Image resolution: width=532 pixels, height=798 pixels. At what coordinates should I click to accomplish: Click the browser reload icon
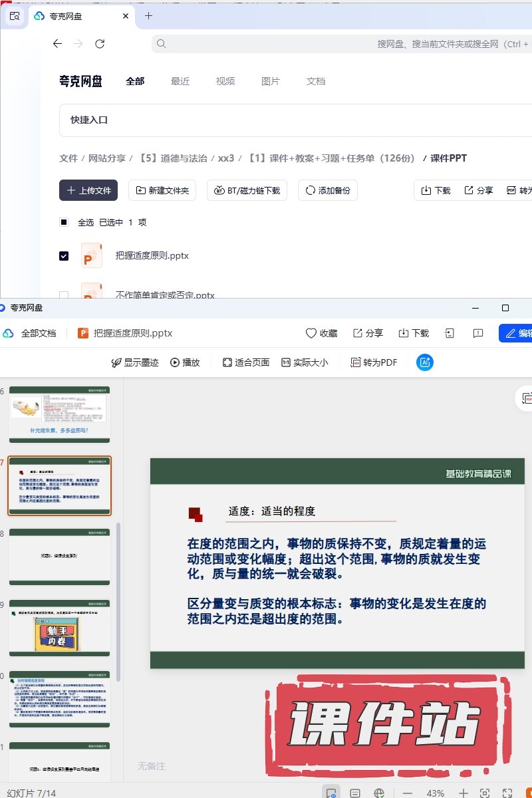pyautogui.click(x=100, y=44)
